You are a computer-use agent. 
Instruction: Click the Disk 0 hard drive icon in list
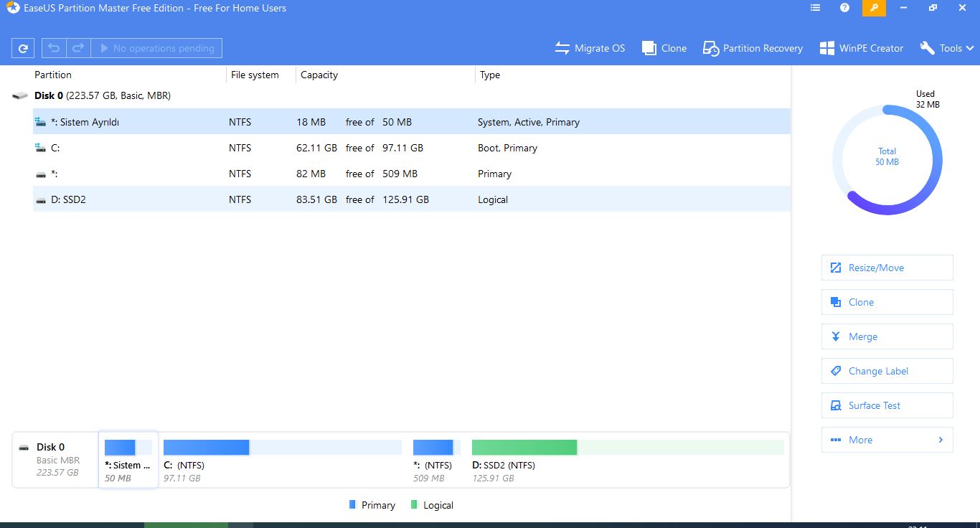point(20,95)
